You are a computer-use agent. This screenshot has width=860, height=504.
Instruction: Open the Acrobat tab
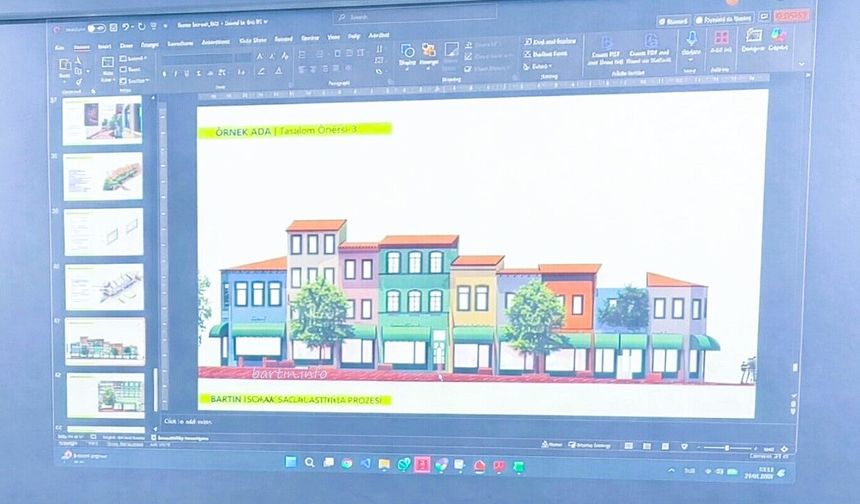[378, 36]
